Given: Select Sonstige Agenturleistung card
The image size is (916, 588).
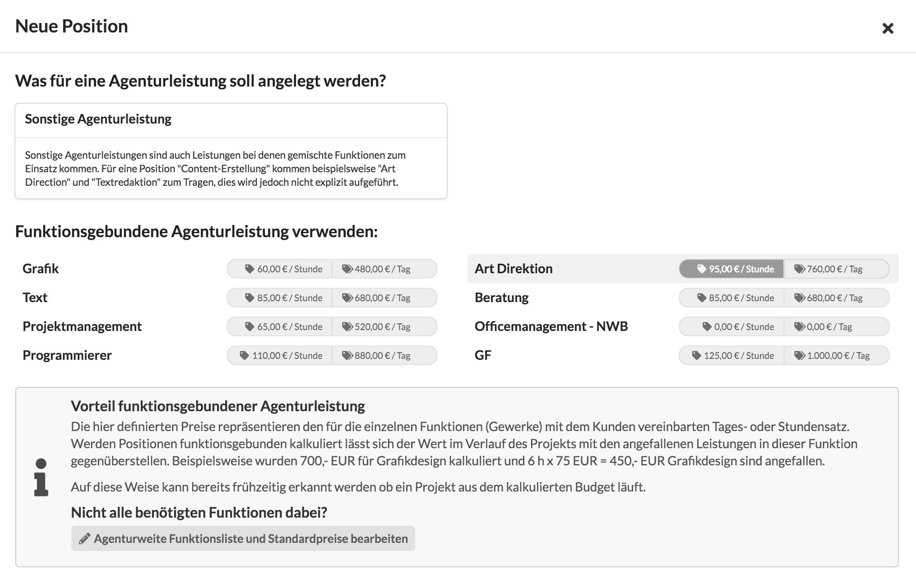Looking at the screenshot, I should pyautogui.click(x=231, y=151).
